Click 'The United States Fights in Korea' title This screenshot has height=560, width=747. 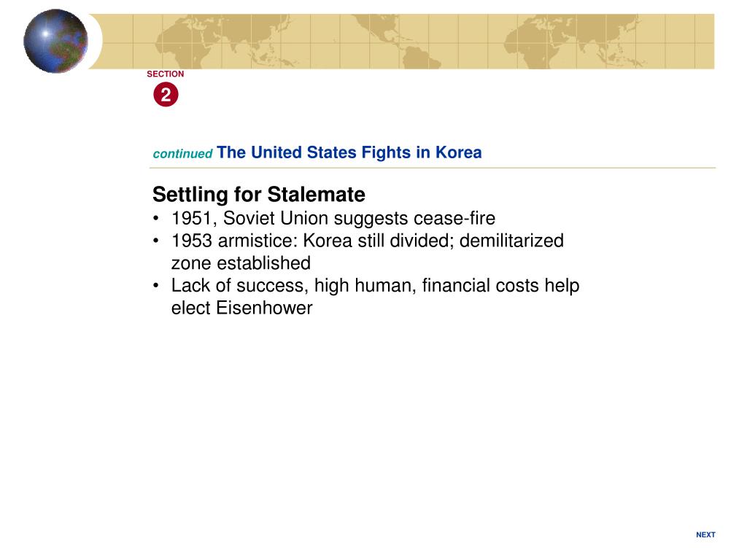pyautogui.click(x=349, y=152)
